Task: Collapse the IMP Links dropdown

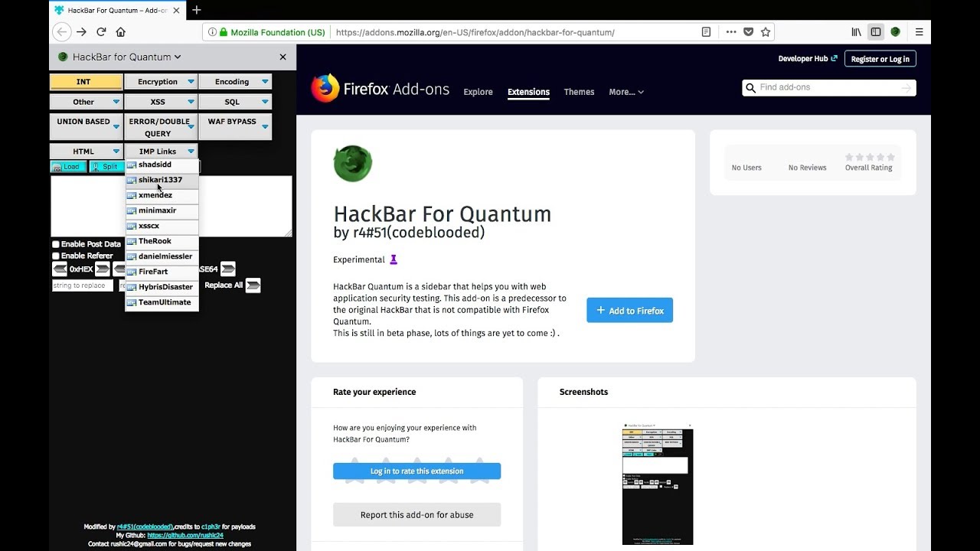Action: [x=161, y=152]
